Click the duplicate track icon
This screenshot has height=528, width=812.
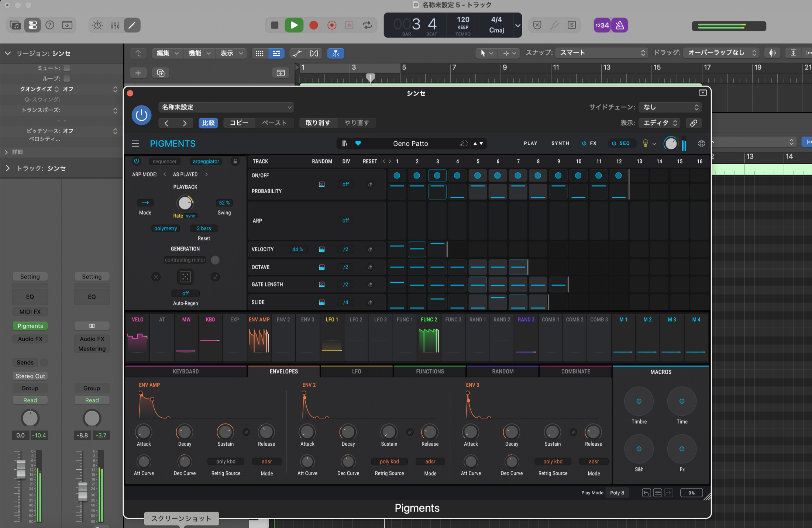161,73
